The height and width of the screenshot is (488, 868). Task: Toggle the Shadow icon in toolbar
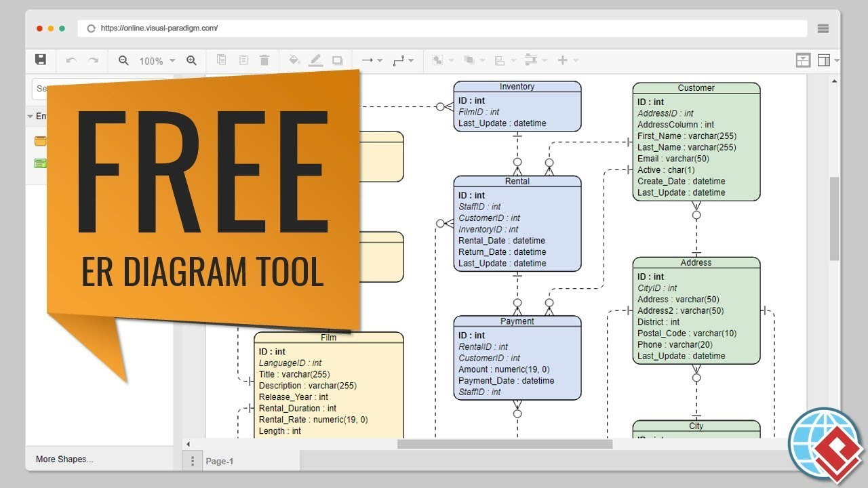tap(337, 60)
